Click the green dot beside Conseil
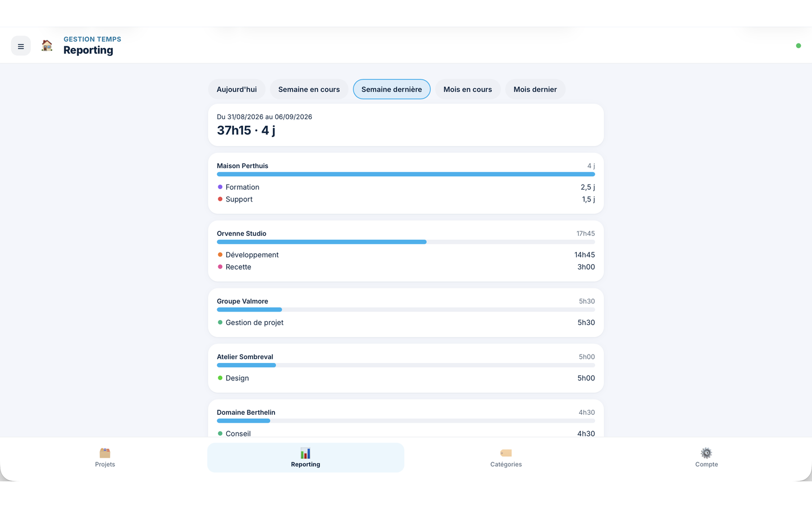The width and height of the screenshot is (812, 508). point(220,433)
